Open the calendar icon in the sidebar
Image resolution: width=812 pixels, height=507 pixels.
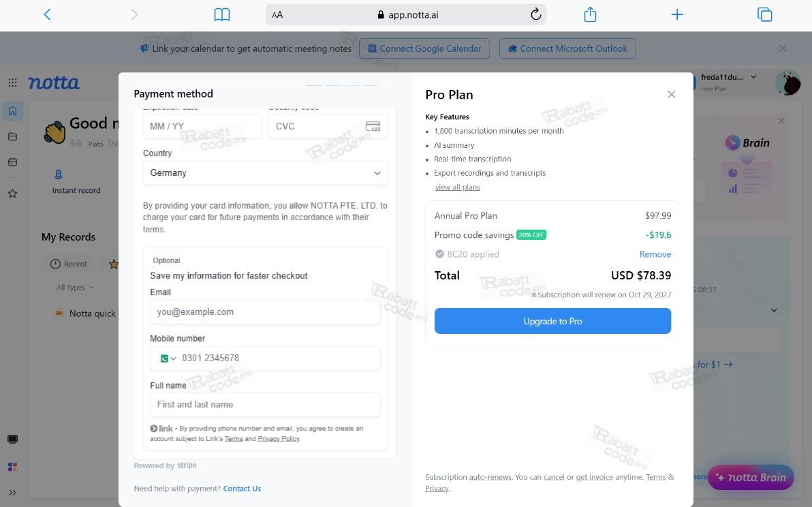click(13, 162)
